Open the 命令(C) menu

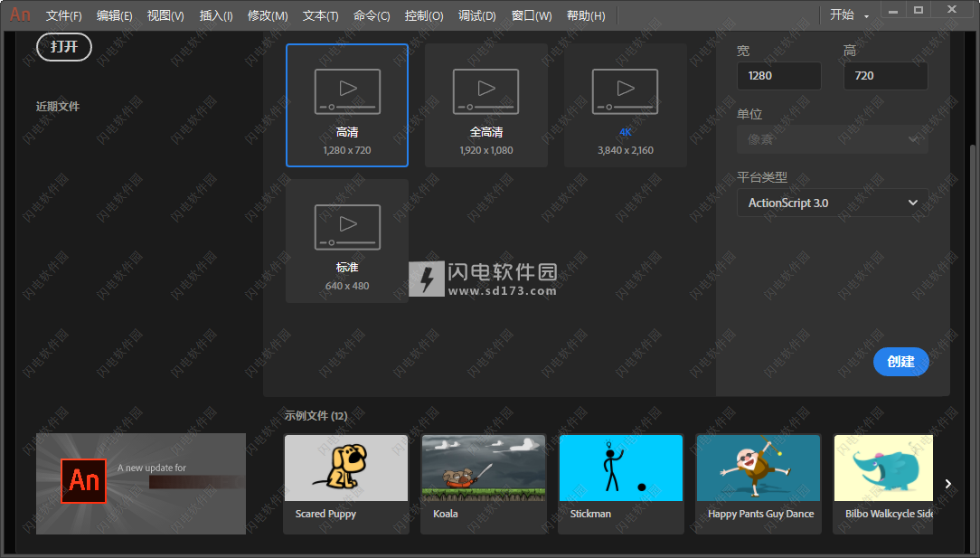(372, 15)
